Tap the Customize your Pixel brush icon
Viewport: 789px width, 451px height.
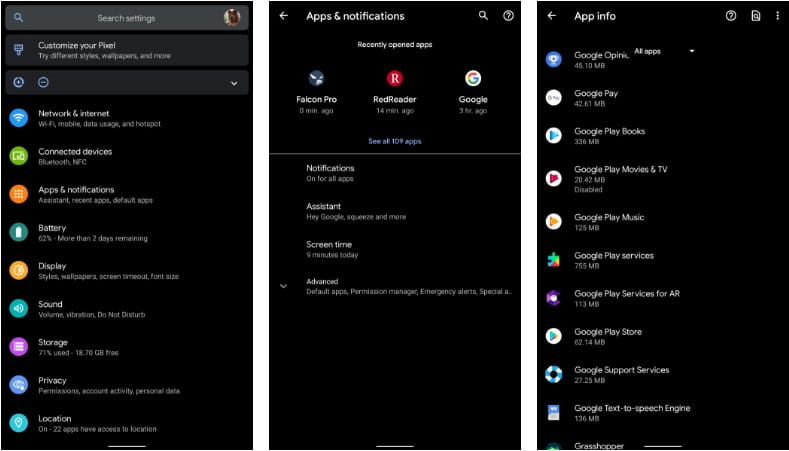point(19,50)
